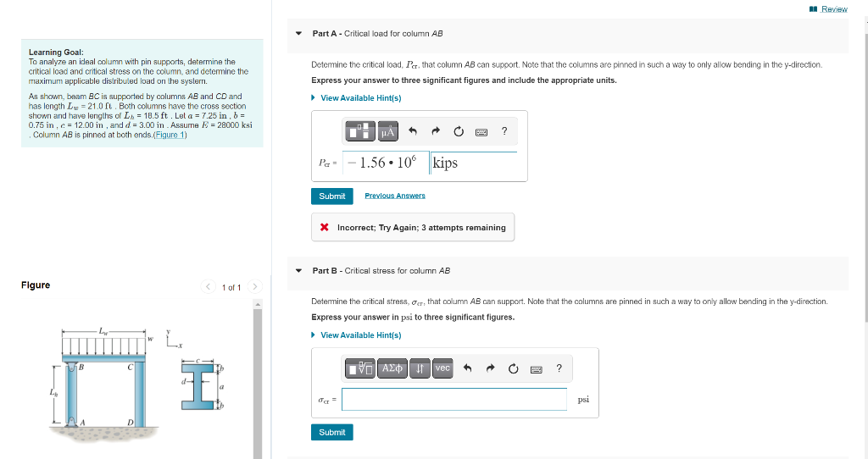Reset the Part B answer field
The image size is (868, 459).
pos(513,368)
